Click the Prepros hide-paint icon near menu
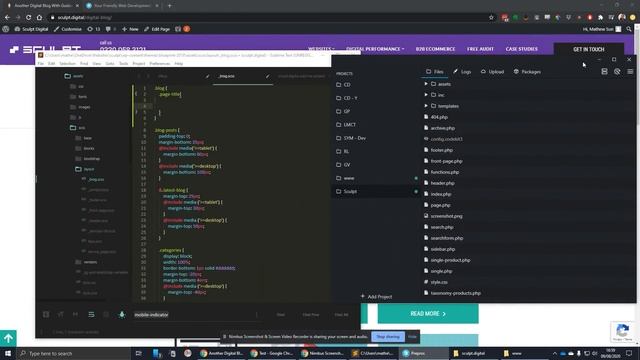Screen dimensions: 640x360 pyautogui.click(x=617, y=71)
